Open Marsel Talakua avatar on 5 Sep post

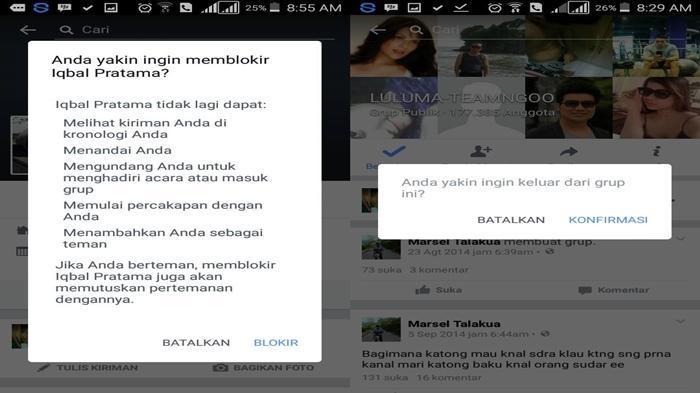[381, 330]
